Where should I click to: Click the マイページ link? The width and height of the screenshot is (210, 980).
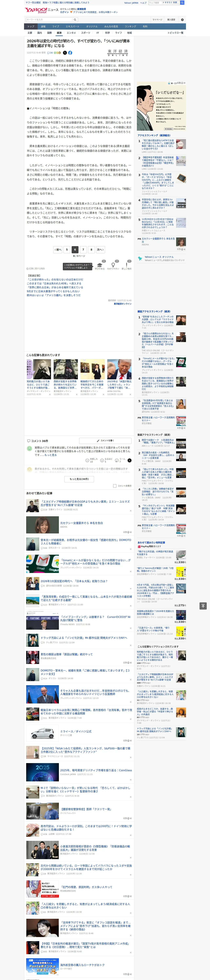click(157, 20)
